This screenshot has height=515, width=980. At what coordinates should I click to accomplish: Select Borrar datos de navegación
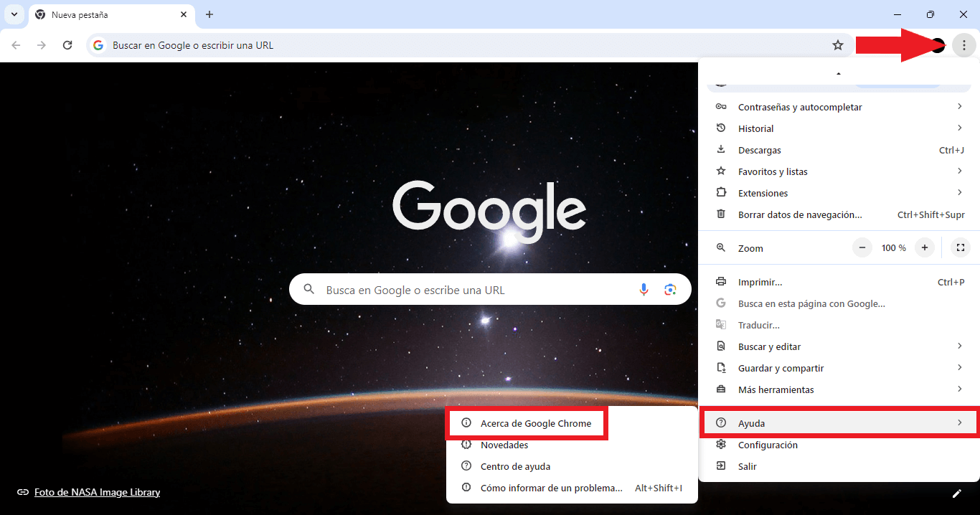coord(839,214)
